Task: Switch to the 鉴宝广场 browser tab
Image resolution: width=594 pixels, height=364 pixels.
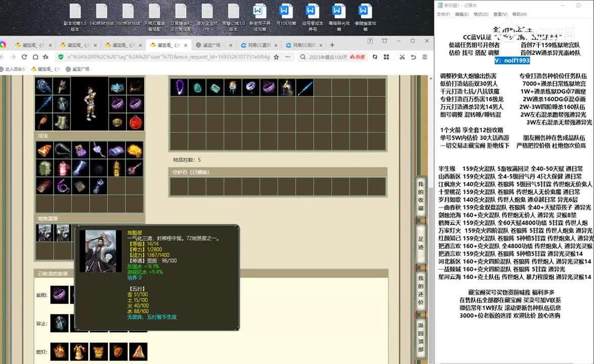Action: click(x=214, y=45)
